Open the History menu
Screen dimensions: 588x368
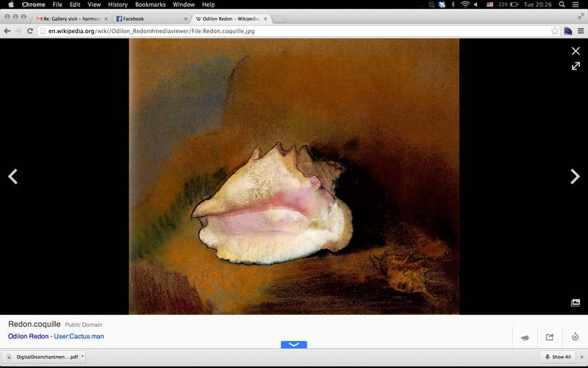[118, 4]
